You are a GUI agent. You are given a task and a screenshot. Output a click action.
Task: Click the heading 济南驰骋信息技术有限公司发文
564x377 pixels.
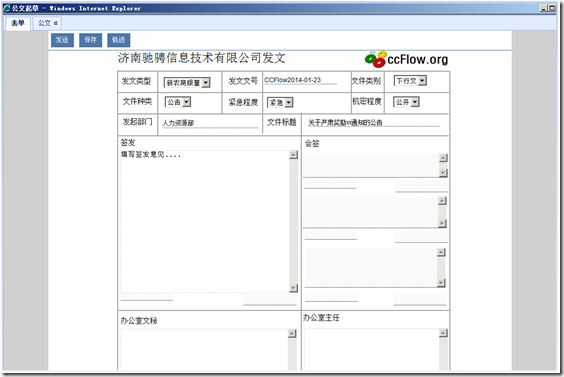point(202,58)
